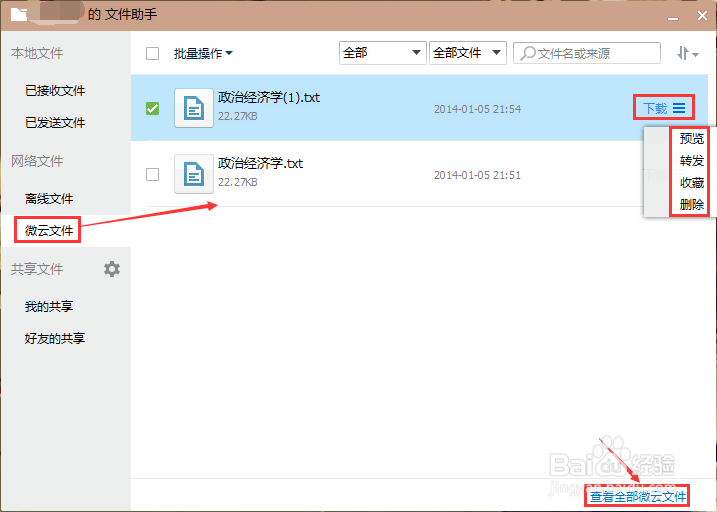Image resolution: width=717 pixels, height=512 pixels.
Task: Click the date 2014-01-05 21:51
Action: click(477, 175)
